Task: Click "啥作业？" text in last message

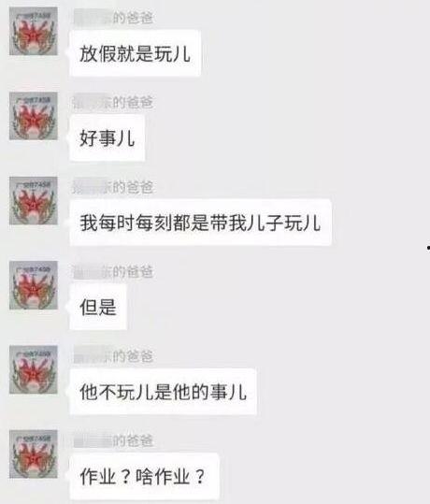Action: pos(170,476)
